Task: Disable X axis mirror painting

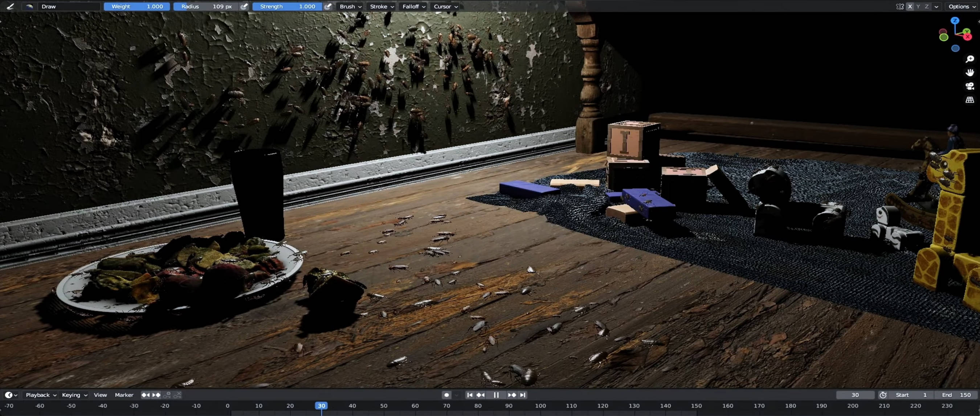Action: coord(910,7)
